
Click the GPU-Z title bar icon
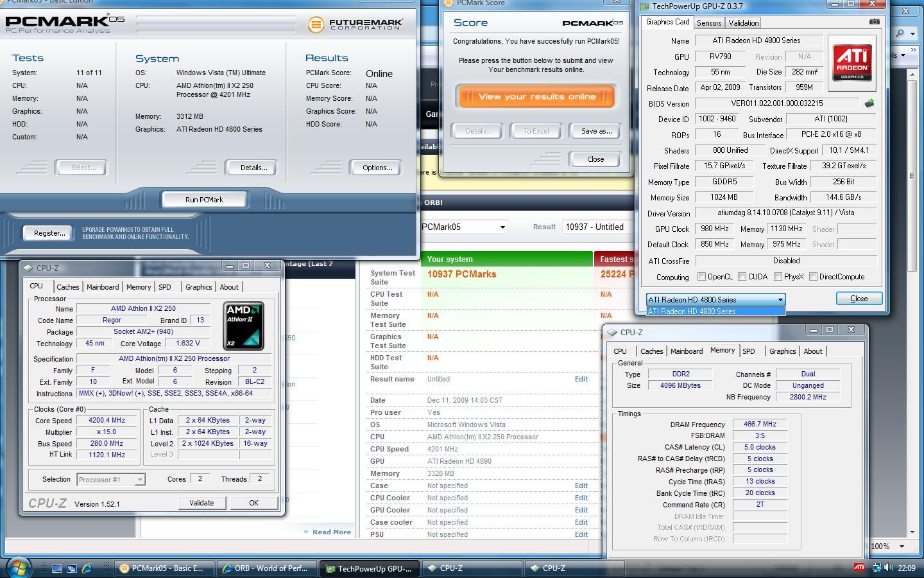(644, 6)
